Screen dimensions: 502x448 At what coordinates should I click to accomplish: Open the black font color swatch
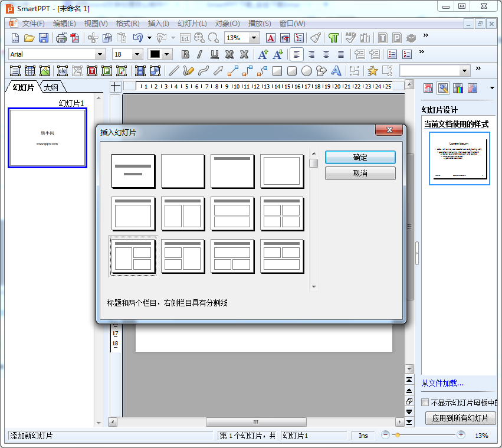pyautogui.click(x=155, y=54)
